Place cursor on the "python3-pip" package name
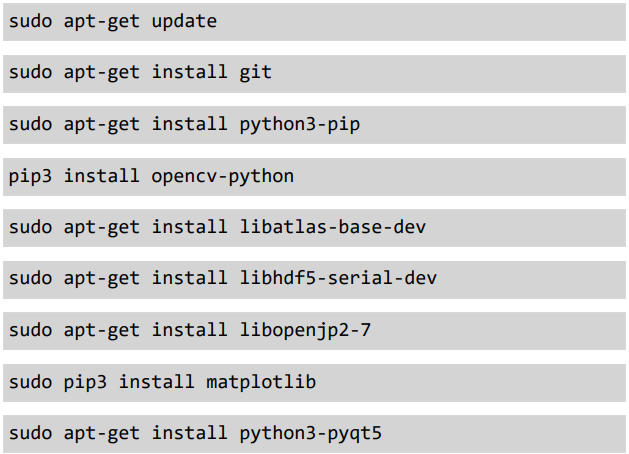Viewport: 629px width, 454px height. [x=299, y=125]
